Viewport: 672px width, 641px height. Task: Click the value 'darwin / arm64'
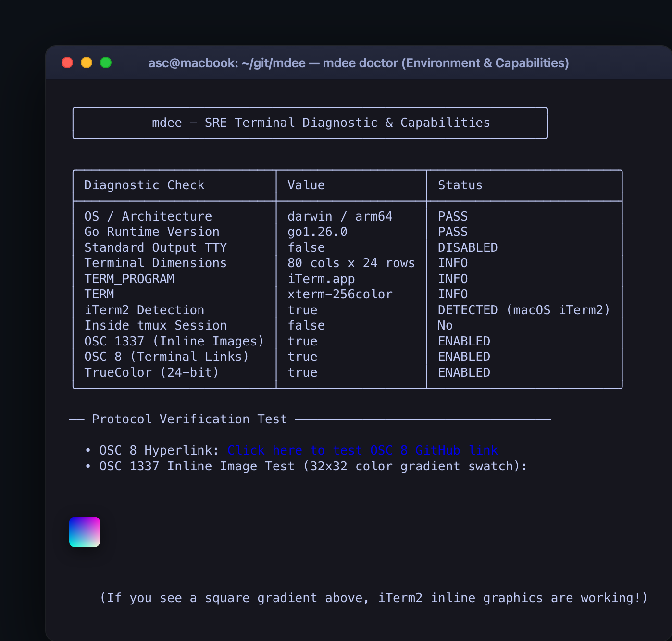340,216
